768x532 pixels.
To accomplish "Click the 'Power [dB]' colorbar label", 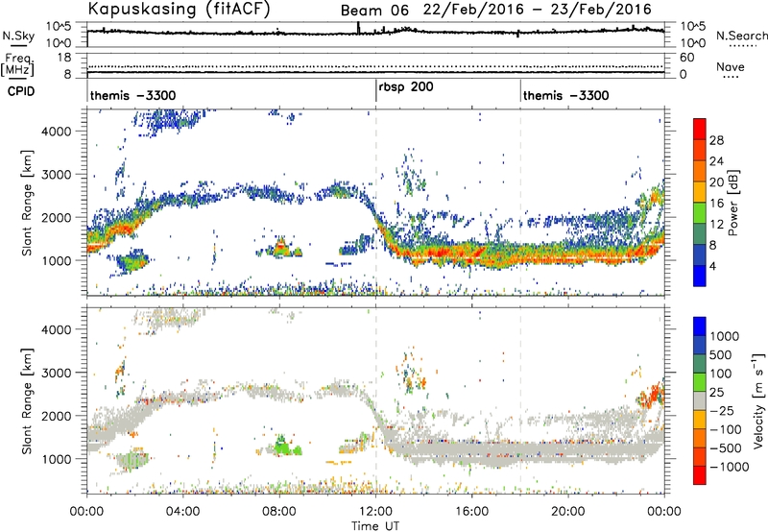I will point(732,203).
